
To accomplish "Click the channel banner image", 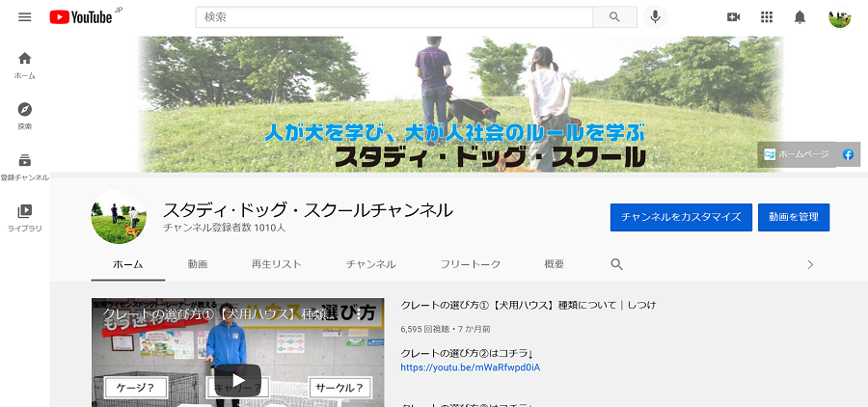I will (x=459, y=104).
